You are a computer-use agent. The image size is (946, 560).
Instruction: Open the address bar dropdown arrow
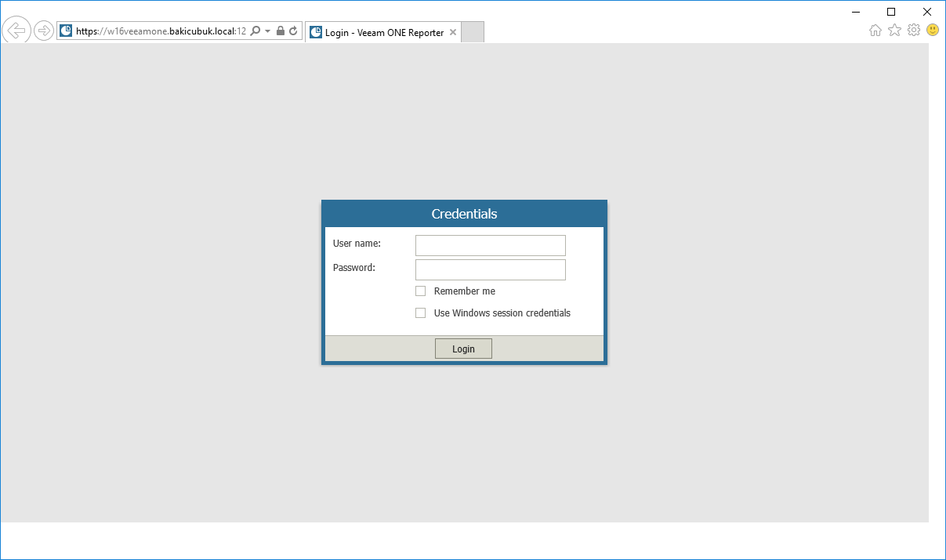pyautogui.click(x=268, y=31)
